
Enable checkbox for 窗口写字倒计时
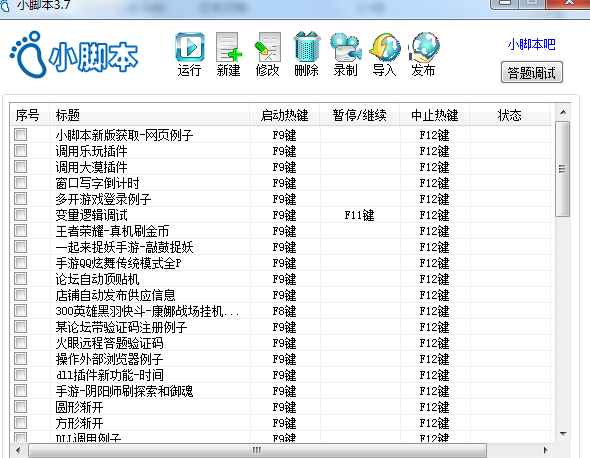pyautogui.click(x=20, y=183)
